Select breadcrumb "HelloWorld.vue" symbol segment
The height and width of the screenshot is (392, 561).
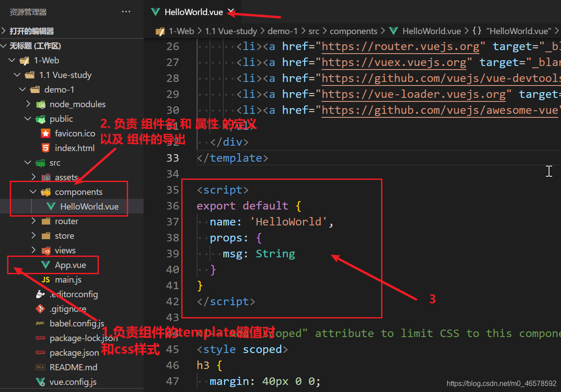point(518,31)
